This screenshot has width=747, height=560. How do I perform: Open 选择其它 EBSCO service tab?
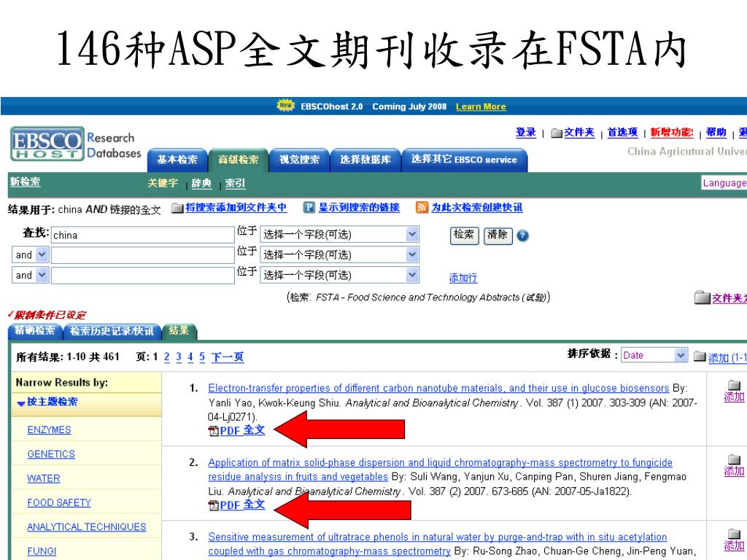[x=464, y=160]
